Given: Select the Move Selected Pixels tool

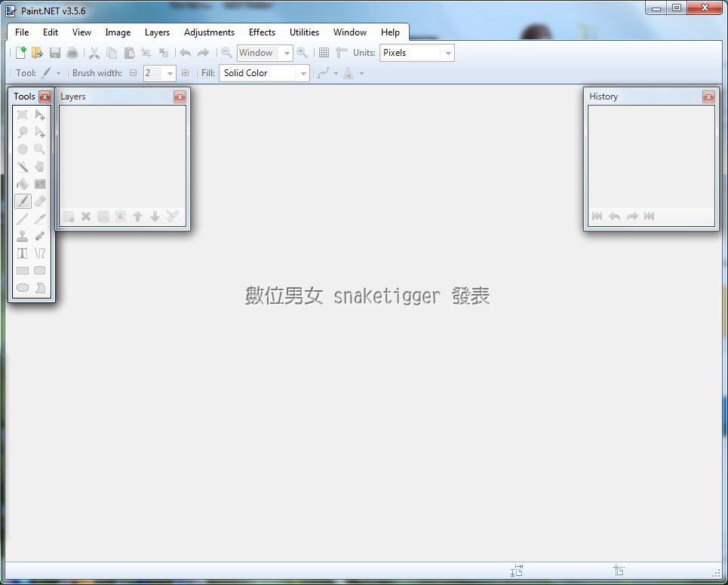Looking at the screenshot, I should (x=40, y=115).
